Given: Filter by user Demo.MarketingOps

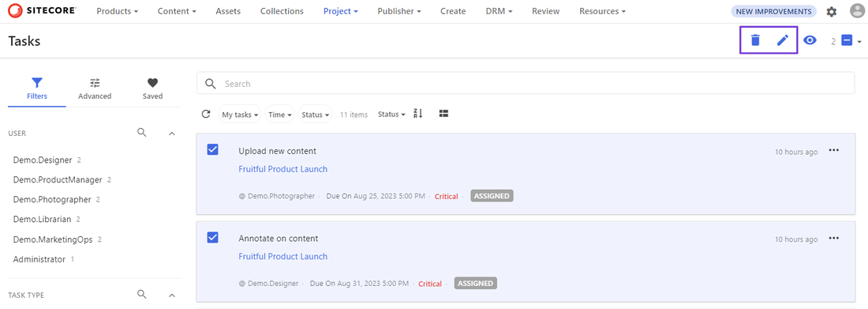Looking at the screenshot, I should 53,239.
